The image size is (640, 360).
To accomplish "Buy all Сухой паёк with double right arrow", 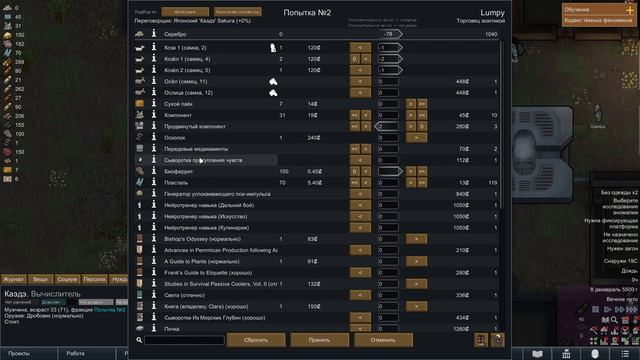I will click(x=422, y=104).
